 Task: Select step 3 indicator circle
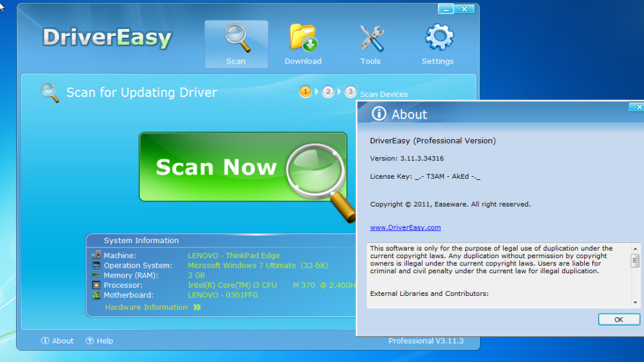coord(351,92)
